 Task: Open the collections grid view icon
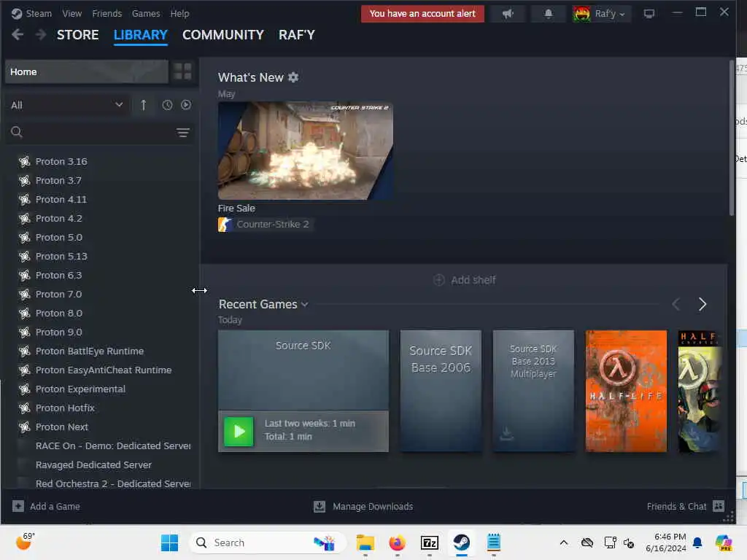[x=182, y=71]
